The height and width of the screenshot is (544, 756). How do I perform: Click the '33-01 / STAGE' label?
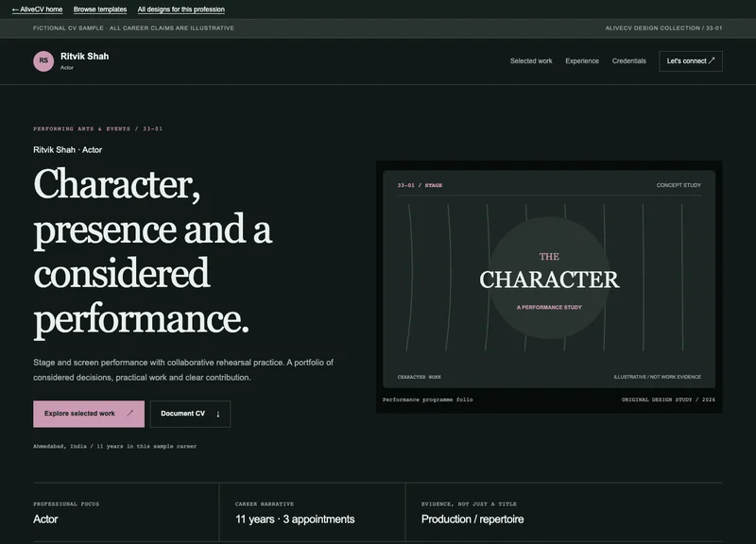point(420,185)
